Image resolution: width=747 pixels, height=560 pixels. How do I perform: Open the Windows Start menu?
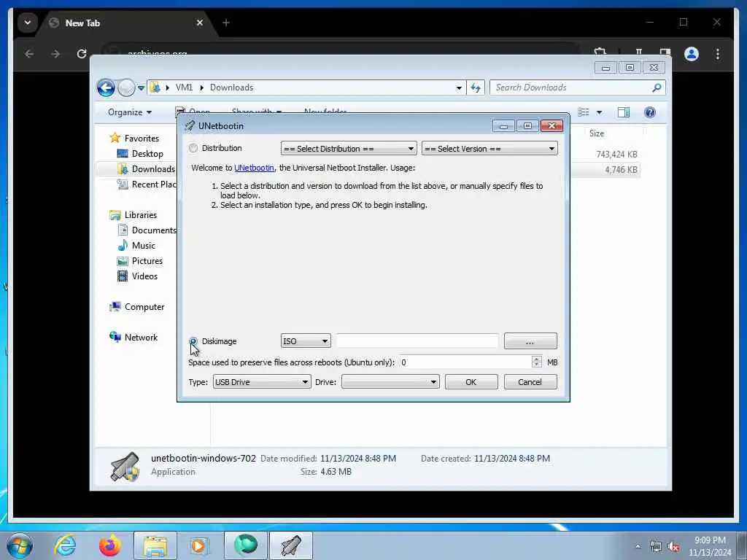click(x=20, y=545)
